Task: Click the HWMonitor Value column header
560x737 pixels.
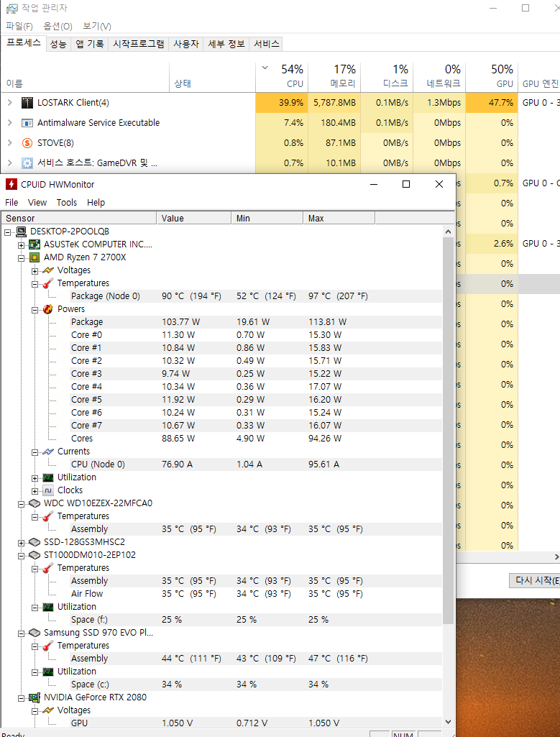Action: tap(194, 218)
